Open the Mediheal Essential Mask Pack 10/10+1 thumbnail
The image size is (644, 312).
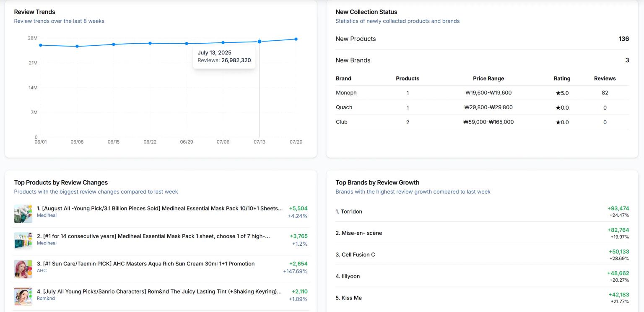(x=23, y=214)
